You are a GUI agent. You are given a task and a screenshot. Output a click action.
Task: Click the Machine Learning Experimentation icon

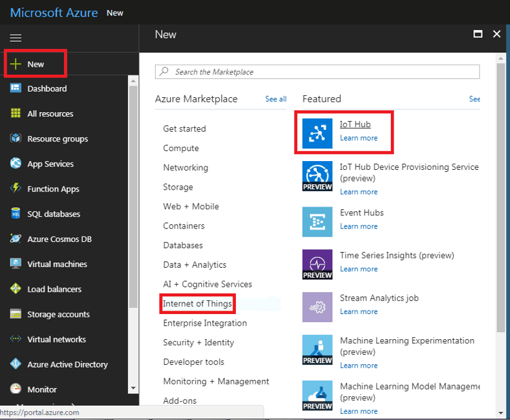coord(317,350)
